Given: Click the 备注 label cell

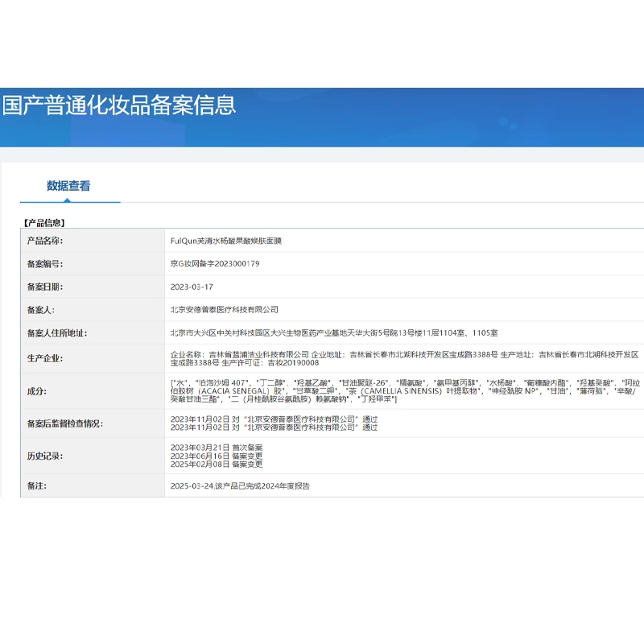Looking at the screenshot, I should (x=93, y=485).
